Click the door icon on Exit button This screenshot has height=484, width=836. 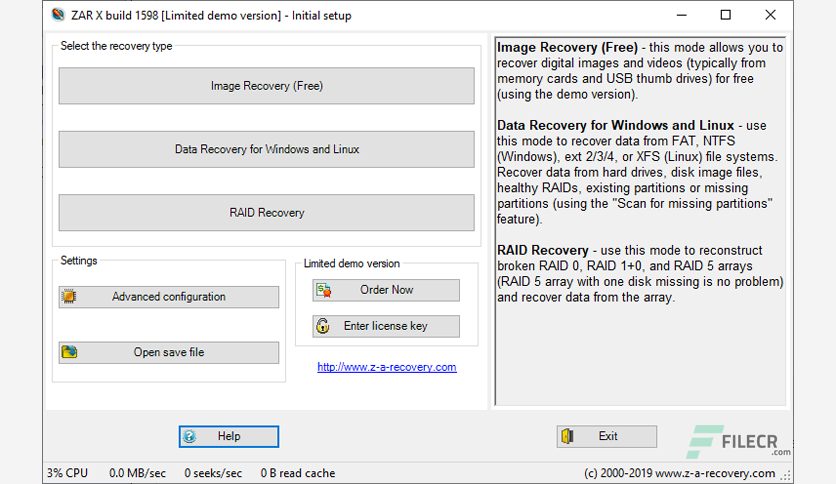coord(568,436)
